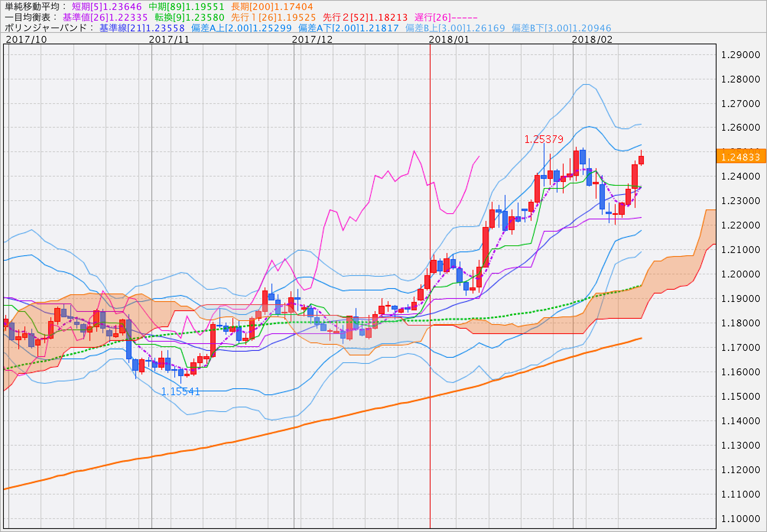Click the 1.24000 price axis label
Screen dimensions: 767x532
(741, 176)
